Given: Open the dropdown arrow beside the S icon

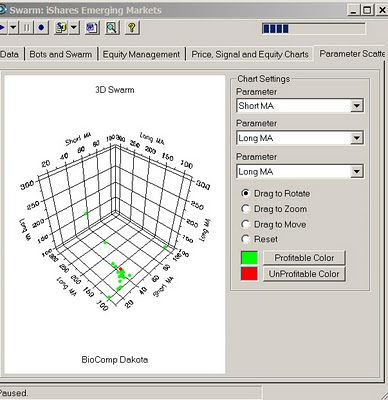Looking at the screenshot, I should (74, 28).
